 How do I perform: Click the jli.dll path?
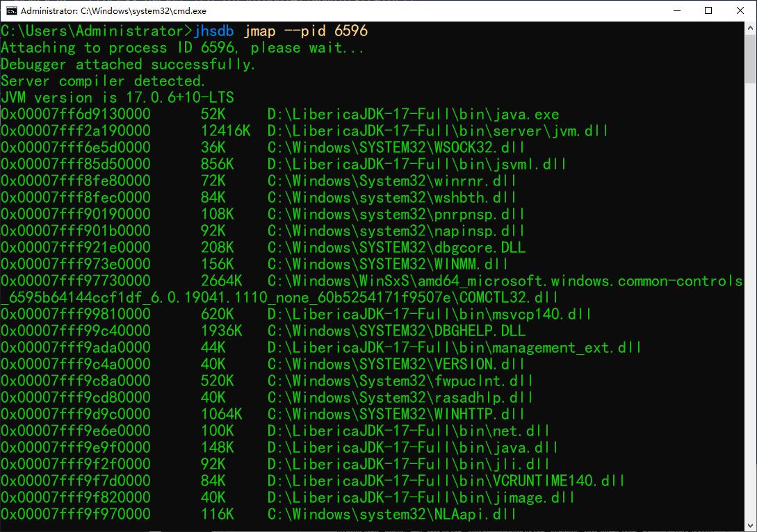point(409,463)
